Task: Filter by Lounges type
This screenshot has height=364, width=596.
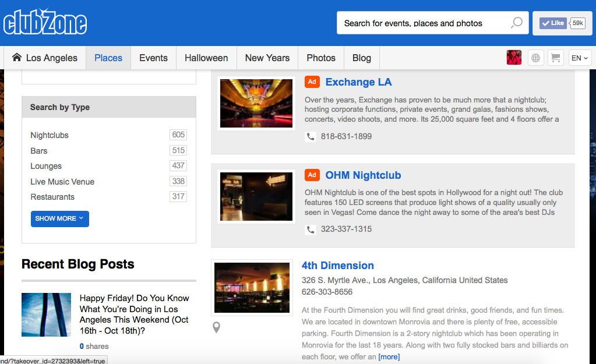Action: point(46,166)
